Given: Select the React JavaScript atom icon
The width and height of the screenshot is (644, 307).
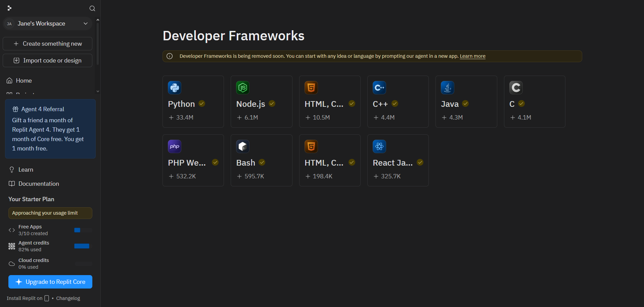Looking at the screenshot, I should click(x=379, y=146).
